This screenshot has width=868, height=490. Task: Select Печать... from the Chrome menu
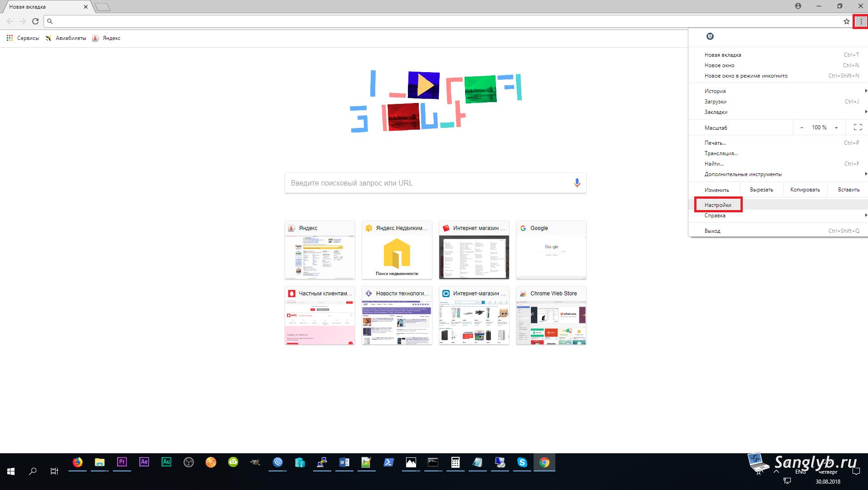click(x=778, y=143)
